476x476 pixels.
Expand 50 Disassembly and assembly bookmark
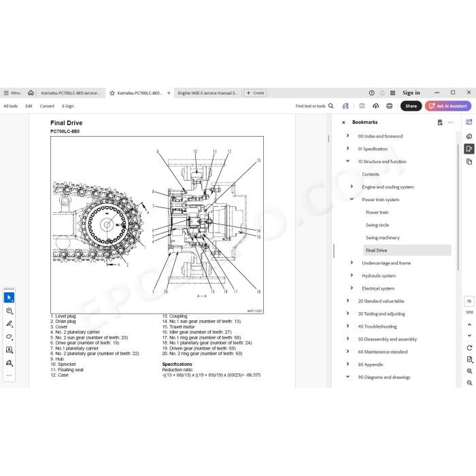(348, 339)
